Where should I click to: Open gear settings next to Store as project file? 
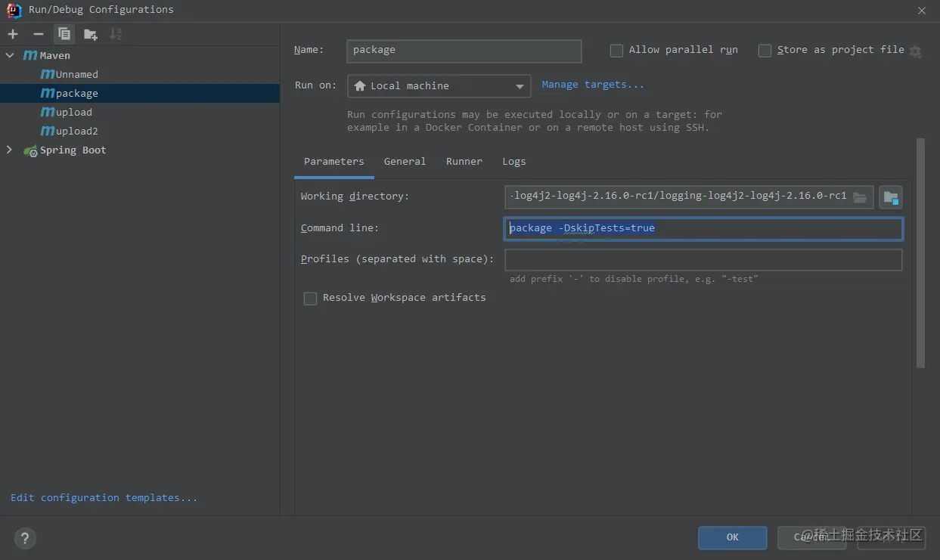[x=915, y=51]
